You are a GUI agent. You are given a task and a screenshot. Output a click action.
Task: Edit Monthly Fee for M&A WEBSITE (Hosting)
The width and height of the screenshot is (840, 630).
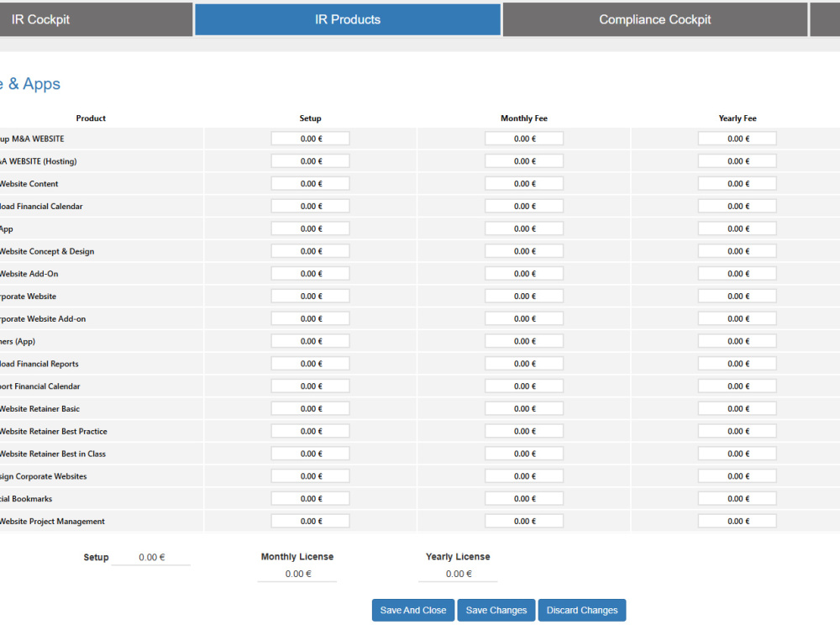524,161
